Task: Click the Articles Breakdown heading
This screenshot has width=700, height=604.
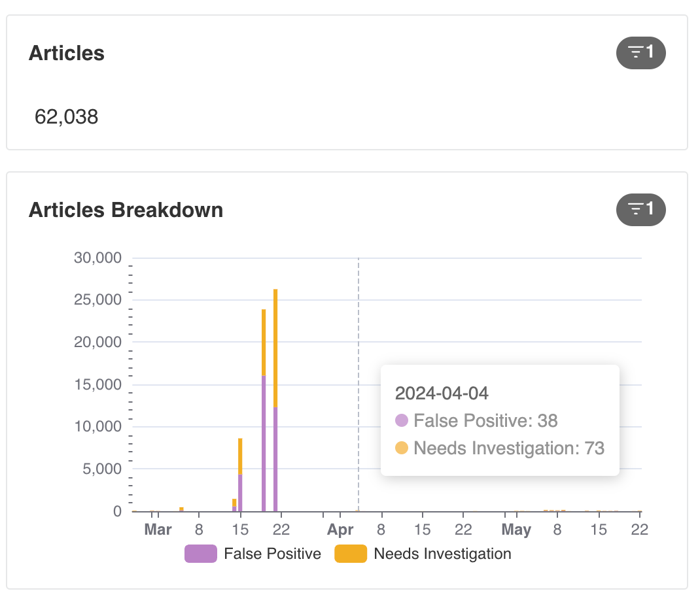Action: pyautogui.click(x=126, y=210)
